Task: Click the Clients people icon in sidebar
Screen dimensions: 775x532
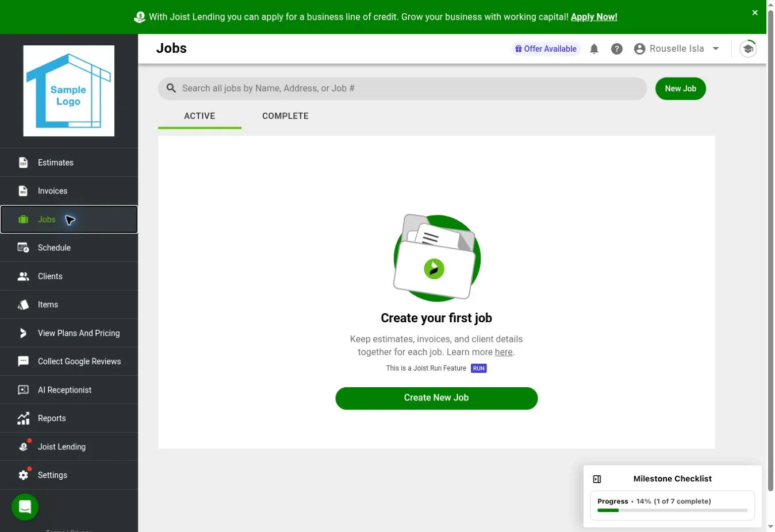Action: point(23,276)
